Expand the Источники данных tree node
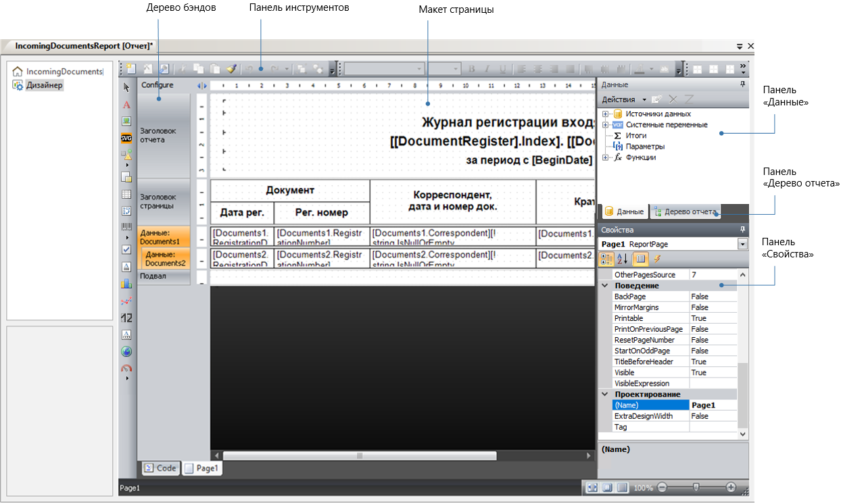The height and width of the screenshot is (504, 841). (605, 114)
